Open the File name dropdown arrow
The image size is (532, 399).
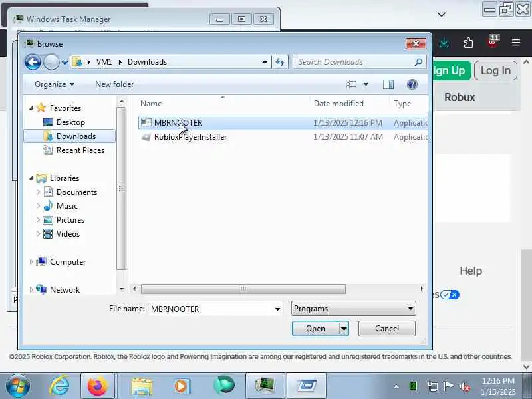pos(277,309)
